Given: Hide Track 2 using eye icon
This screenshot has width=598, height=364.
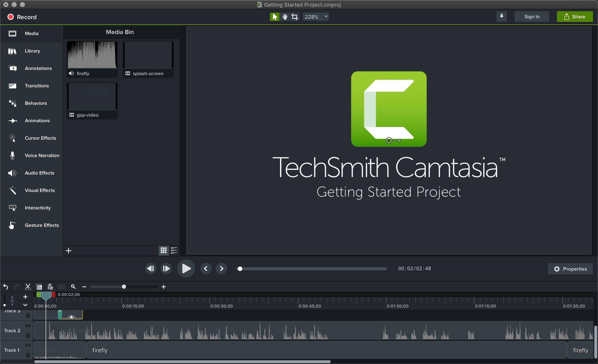Looking at the screenshot, I should point(28,326).
